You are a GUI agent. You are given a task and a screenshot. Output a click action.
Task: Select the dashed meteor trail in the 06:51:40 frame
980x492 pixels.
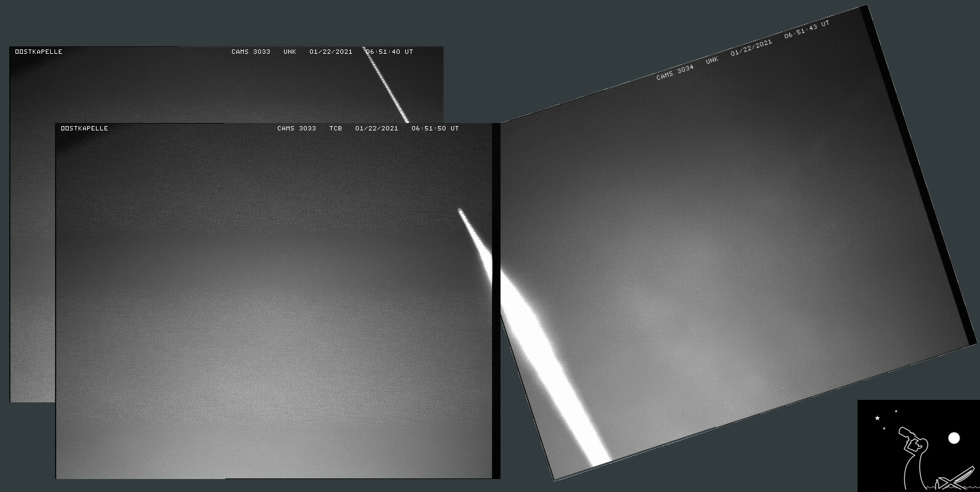(386, 85)
